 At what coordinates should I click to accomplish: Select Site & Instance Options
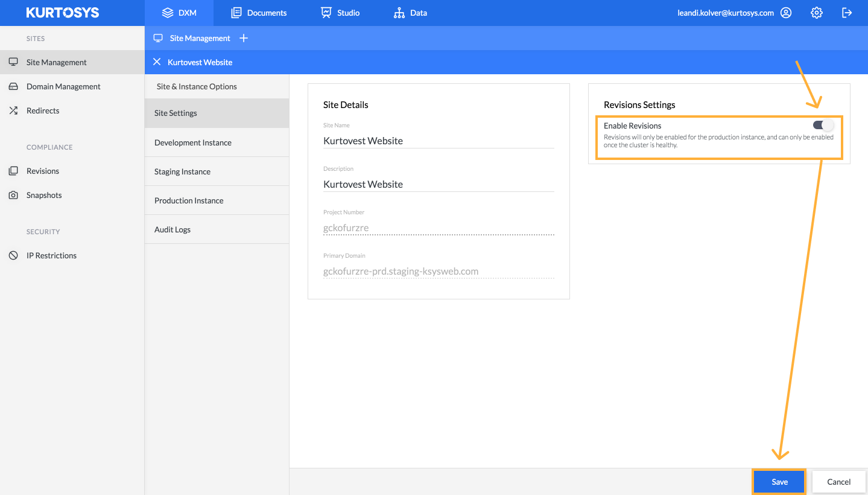(x=197, y=86)
